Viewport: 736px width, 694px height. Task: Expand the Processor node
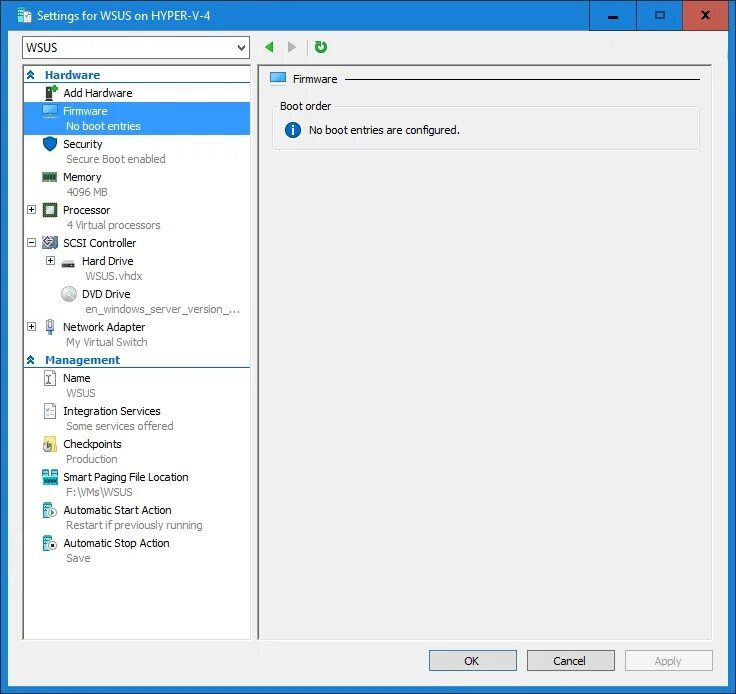[31, 209]
